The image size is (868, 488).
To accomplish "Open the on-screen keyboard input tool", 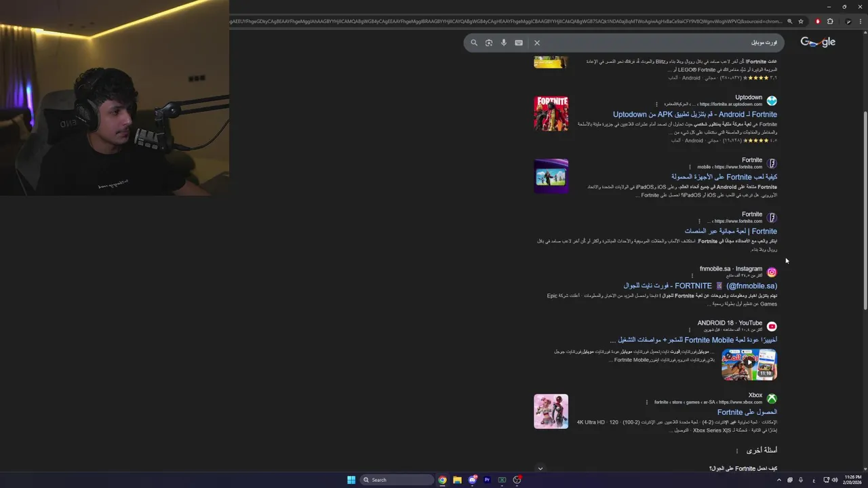I will 519,43.
